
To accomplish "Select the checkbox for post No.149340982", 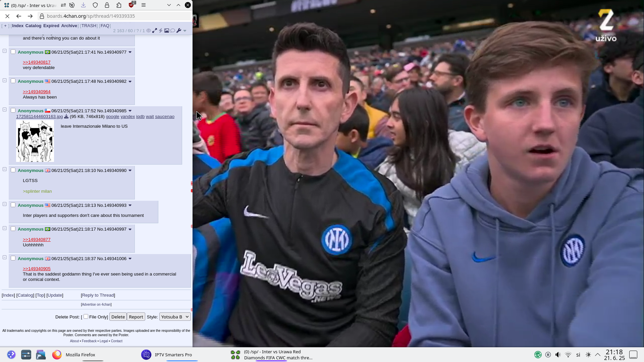I will (13, 81).
